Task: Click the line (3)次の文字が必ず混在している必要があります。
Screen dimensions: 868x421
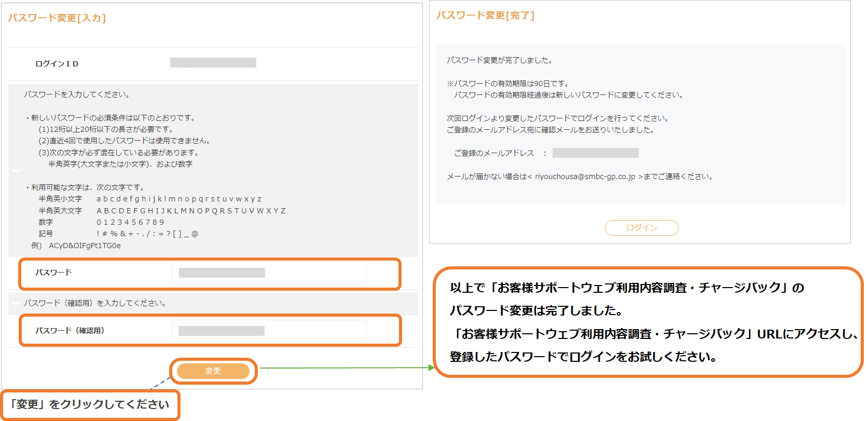Action: 119,153
